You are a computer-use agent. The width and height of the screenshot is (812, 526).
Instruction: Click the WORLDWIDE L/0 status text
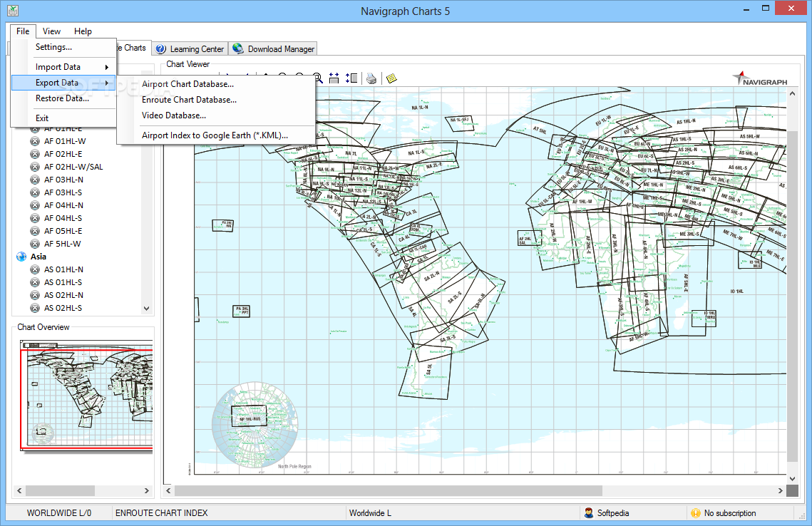(59, 513)
